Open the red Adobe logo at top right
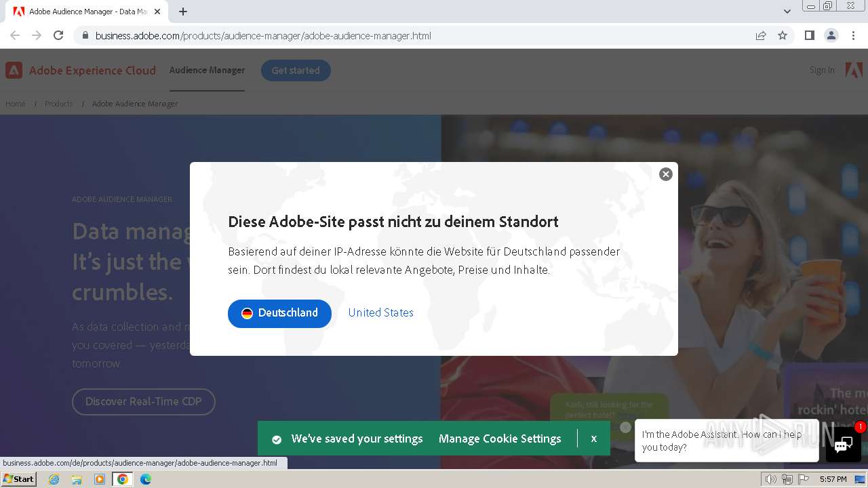Viewport: 868px width, 488px height. coord(854,70)
